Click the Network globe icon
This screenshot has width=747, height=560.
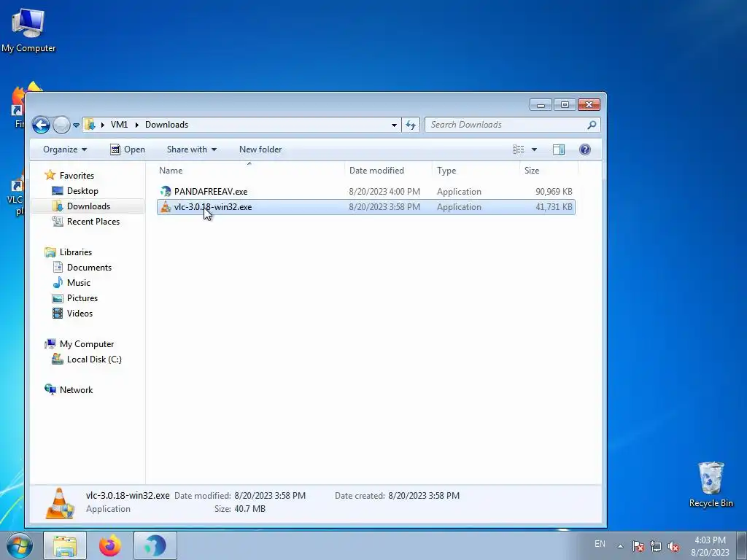click(x=50, y=389)
